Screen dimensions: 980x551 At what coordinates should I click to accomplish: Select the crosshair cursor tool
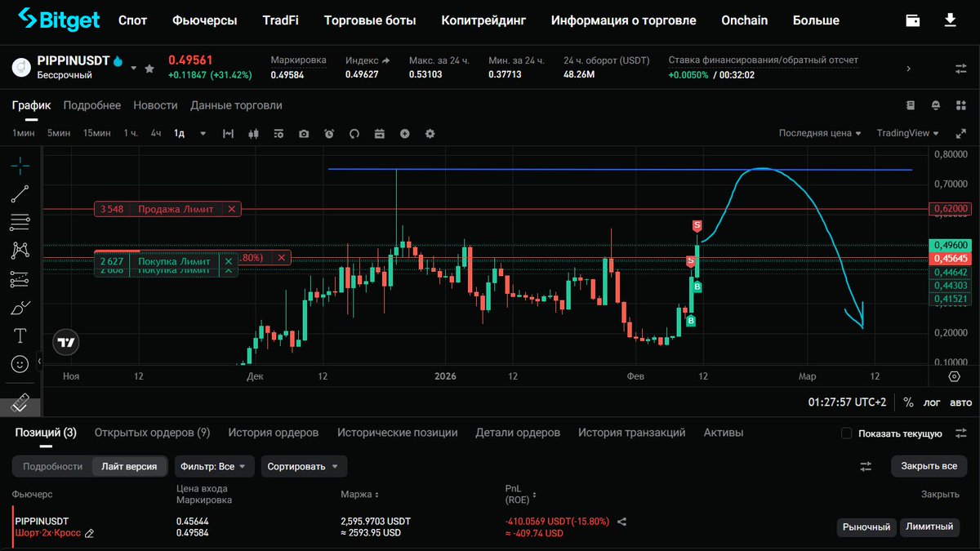(x=20, y=165)
